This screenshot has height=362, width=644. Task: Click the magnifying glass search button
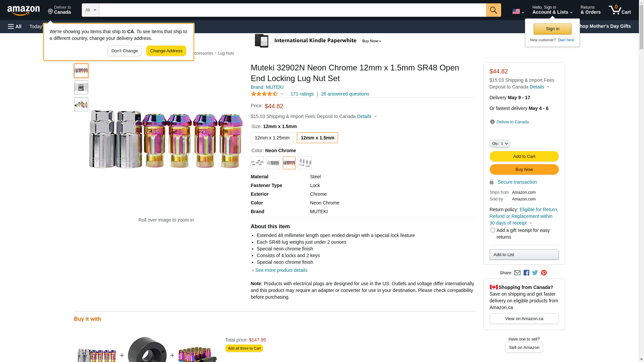[x=493, y=10]
